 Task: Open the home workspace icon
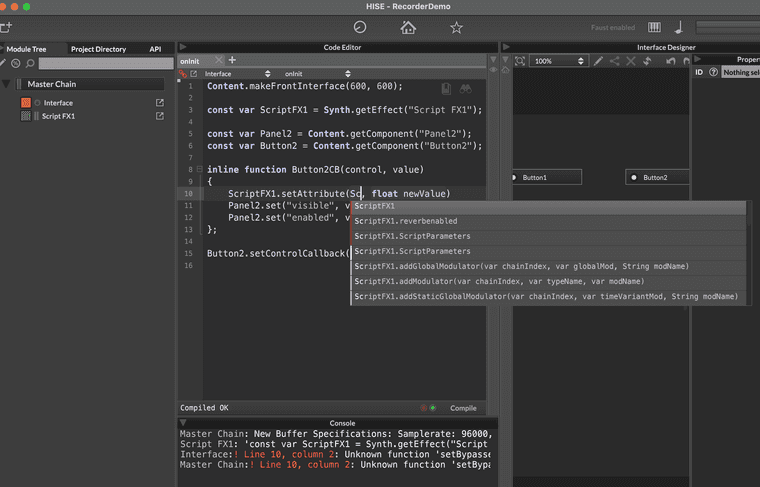(x=408, y=28)
